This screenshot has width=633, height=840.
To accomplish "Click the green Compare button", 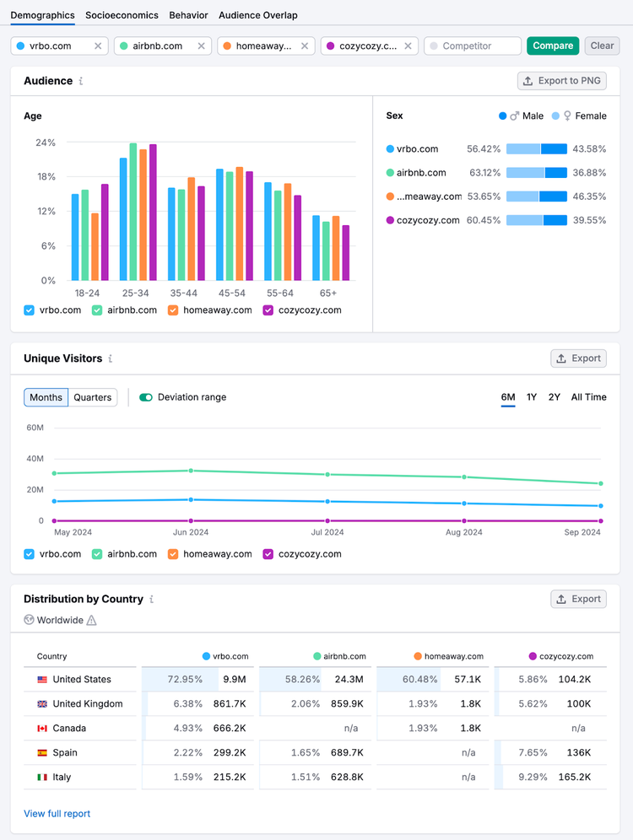I will (x=553, y=46).
